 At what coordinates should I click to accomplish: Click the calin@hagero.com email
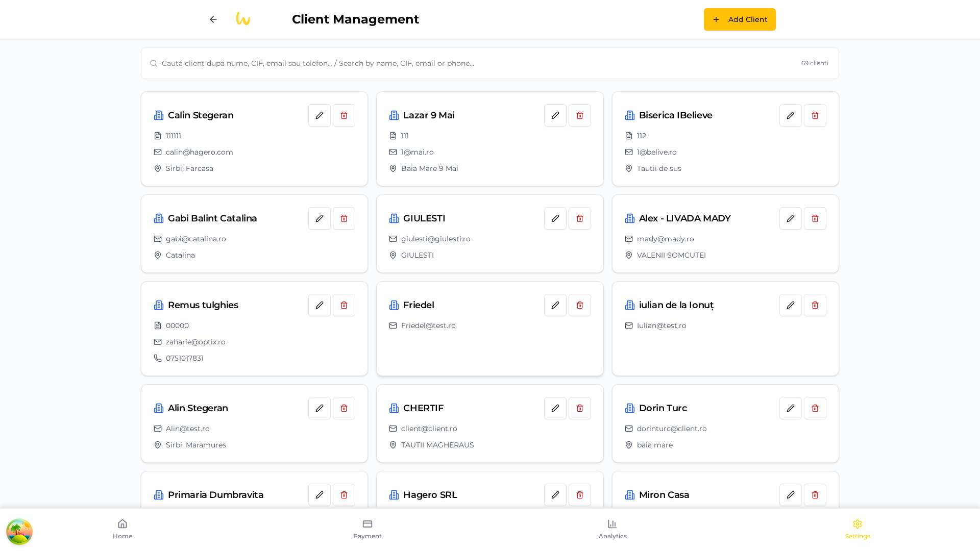click(x=200, y=152)
